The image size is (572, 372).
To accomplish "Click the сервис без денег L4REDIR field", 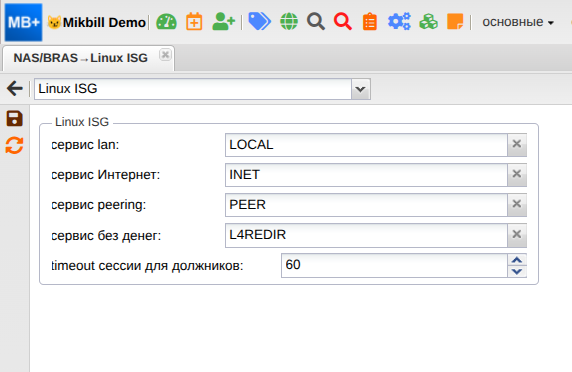I will click(366, 235).
